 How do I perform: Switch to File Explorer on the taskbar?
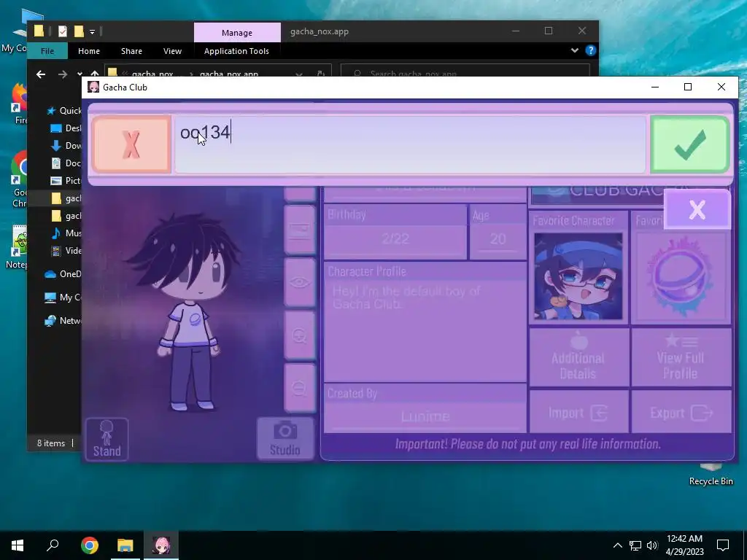tap(125, 545)
